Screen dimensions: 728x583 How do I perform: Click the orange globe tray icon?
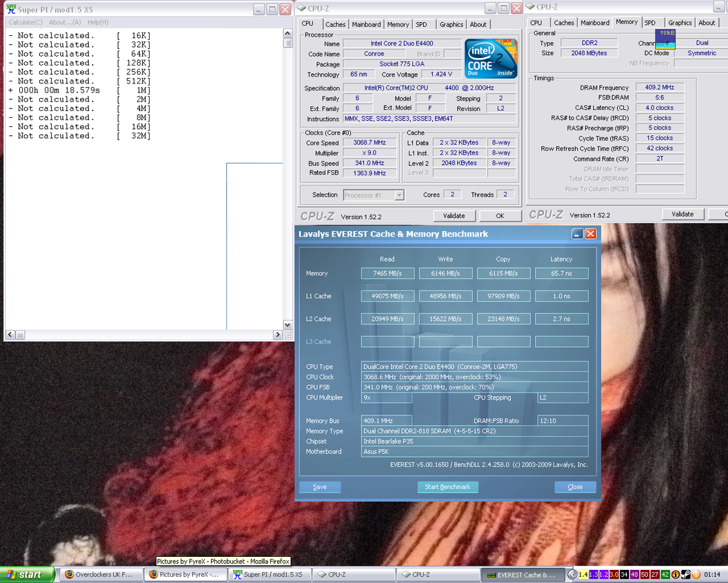[696, 575]
